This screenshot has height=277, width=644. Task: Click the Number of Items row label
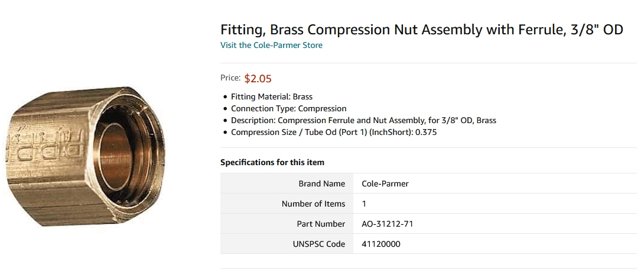pos(287,204)
